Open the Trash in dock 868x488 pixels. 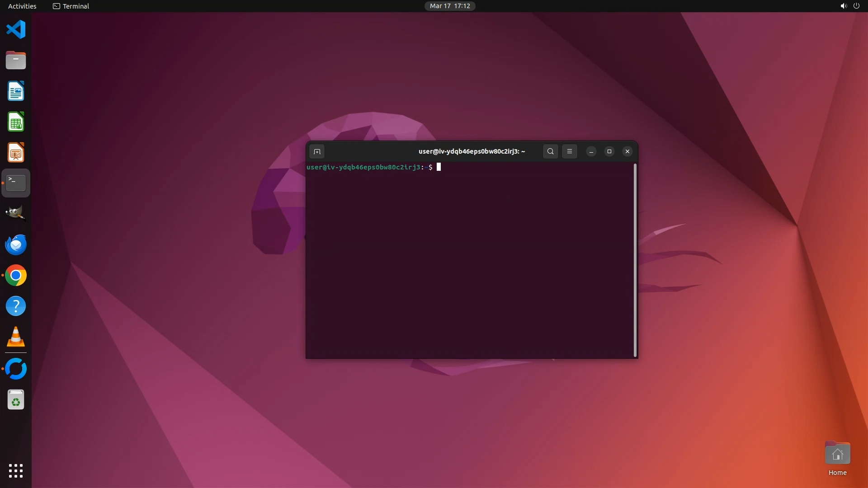coord(16,400)
